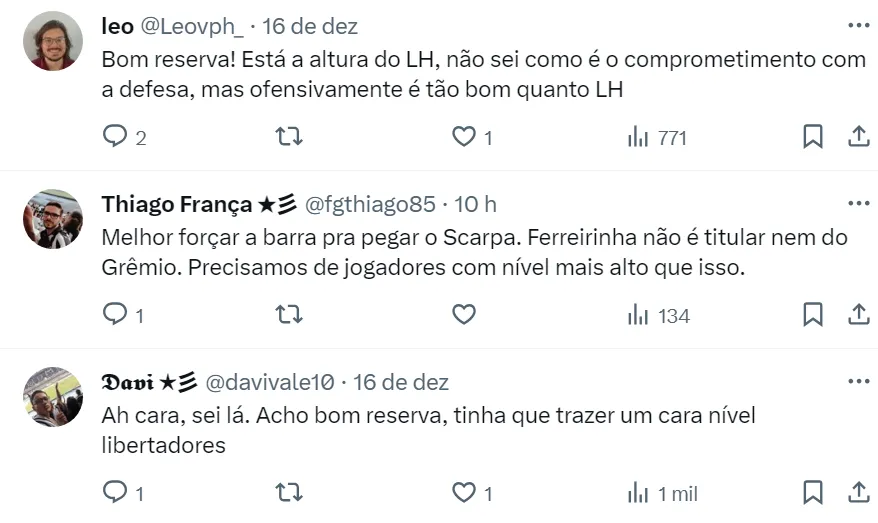Bookmark Thiago França's tweet
Image resolution: width=878 pixels, height=523 pixels.
click(813, 315)
